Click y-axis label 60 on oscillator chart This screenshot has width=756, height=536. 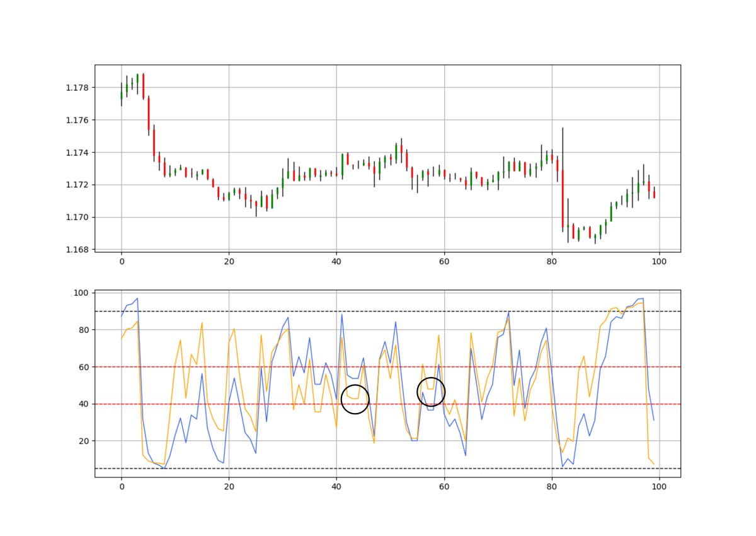point(84,367)
